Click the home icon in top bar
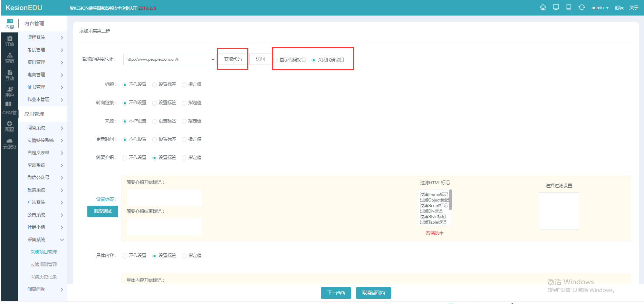Image resolution: width=644 pixels, height=304 pixels. click(x=543, y=7)
